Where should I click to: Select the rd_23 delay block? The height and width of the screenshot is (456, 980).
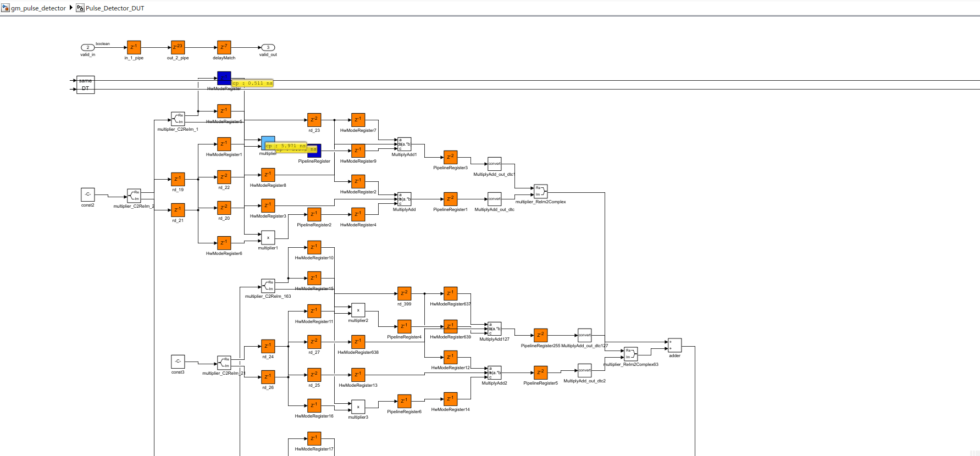coord(314,120)
